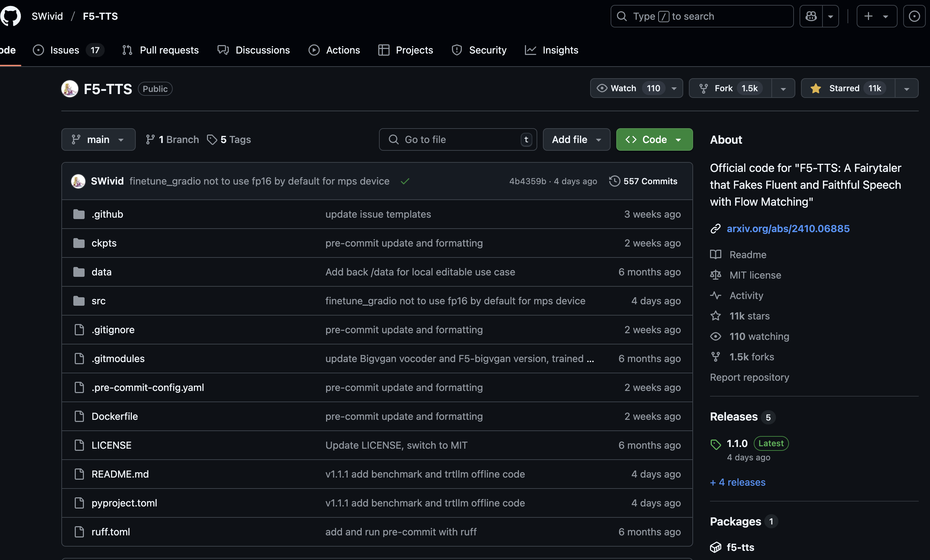Viewport: 930px width, 560px height.
Task: Click the commit history clock icon
Action: (x=614, y=181)
